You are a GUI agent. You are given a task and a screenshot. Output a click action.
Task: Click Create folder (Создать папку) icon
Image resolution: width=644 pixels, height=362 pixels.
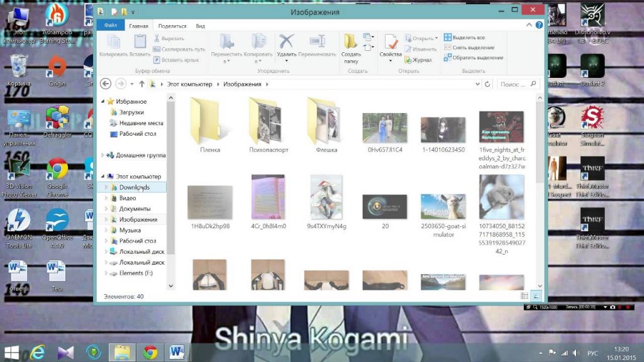(351, 42)
